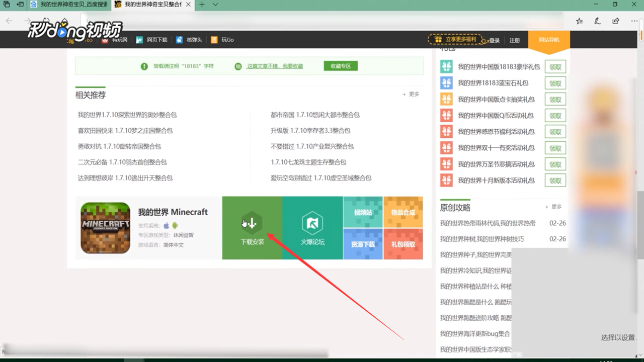Go back in the browser
The height and width of the screenshot is (362, 644).
9,21
